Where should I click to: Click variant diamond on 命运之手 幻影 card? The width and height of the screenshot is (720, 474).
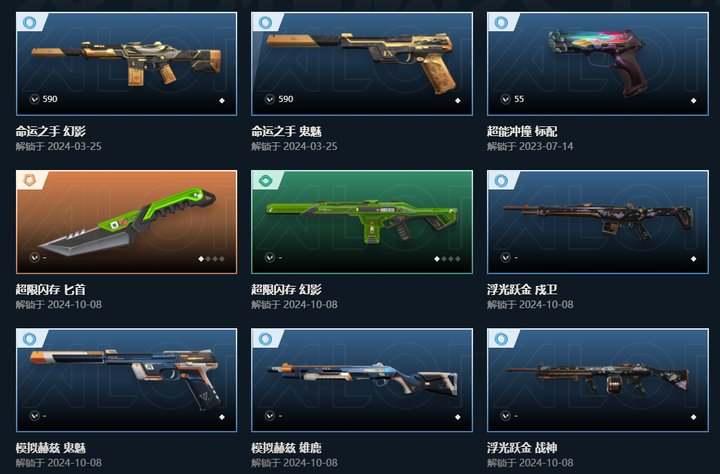222,101
